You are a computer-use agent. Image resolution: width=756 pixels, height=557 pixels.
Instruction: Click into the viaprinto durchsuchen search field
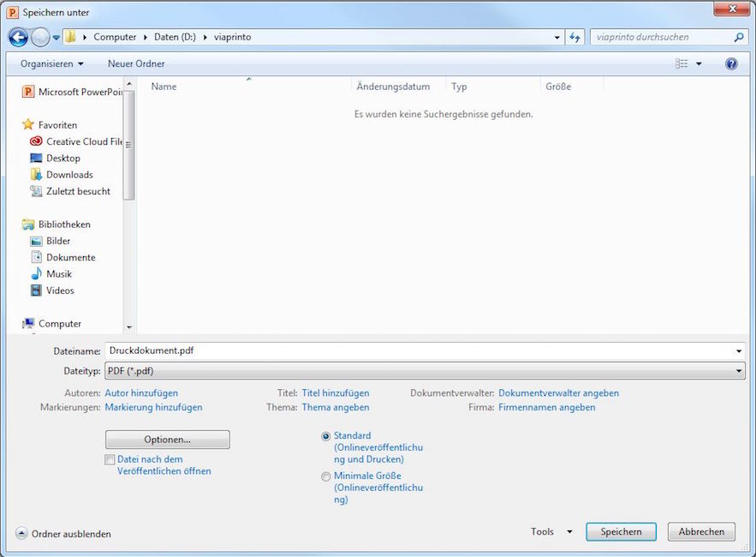pyautogui.click(x=662, y=37)
